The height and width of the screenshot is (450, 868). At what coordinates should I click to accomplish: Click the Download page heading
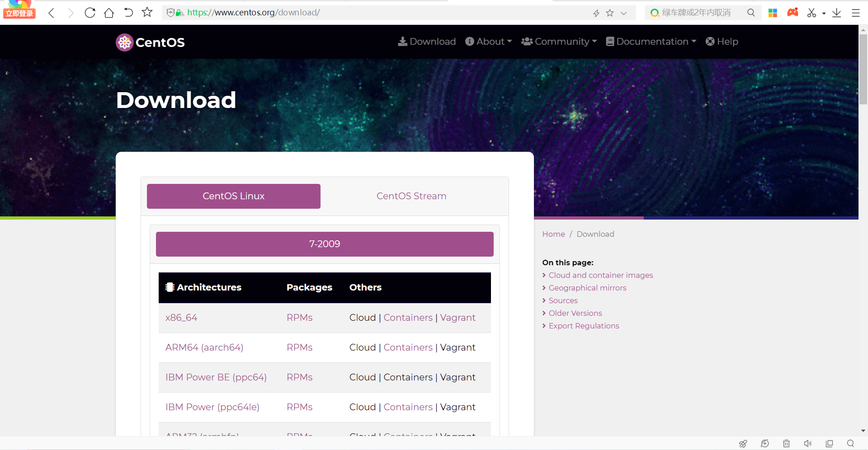pyautogui.click(x=176, y=100)
